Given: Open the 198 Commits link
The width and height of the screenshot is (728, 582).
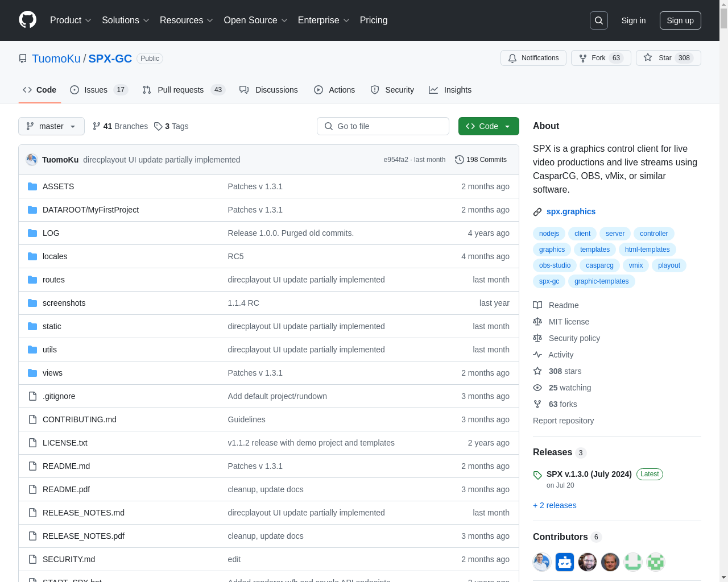Looking at the screenshot, I should [481, 160].
